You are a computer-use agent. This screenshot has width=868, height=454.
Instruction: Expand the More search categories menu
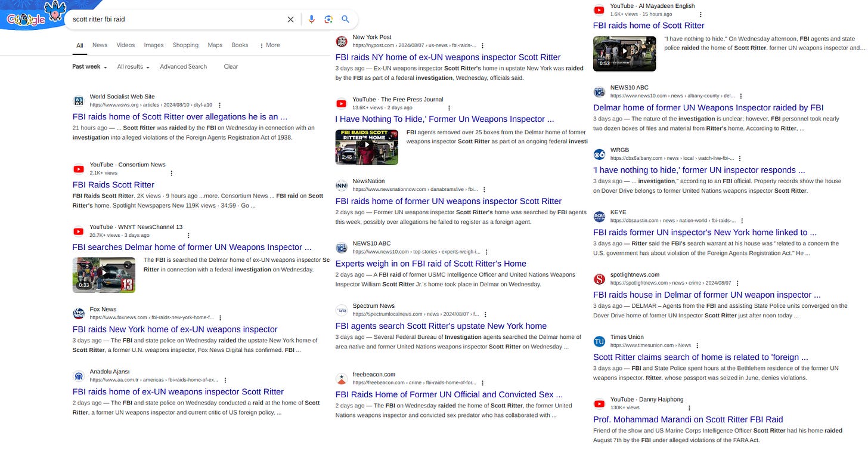coord(270,45)
